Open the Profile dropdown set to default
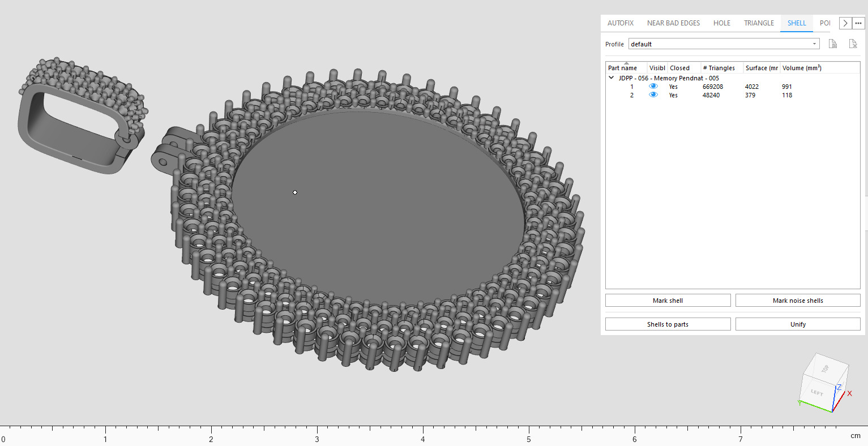868x446 pixels. point(724,44)
